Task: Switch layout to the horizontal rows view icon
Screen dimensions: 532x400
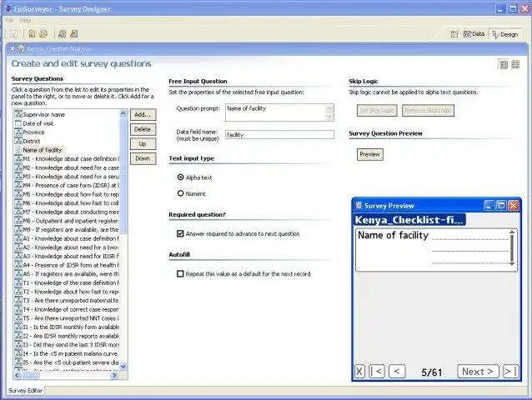Action: pyautogui.click(x=515, y=64)
